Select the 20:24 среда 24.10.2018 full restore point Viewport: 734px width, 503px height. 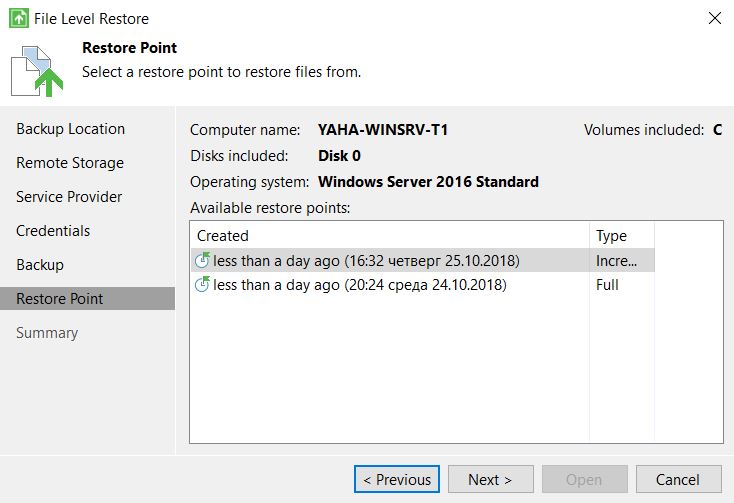point(422,284)
